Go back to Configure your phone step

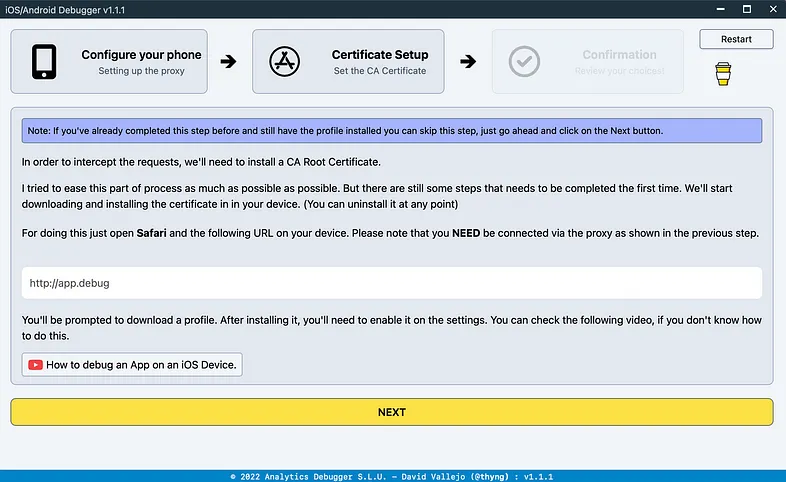(141, 55)
